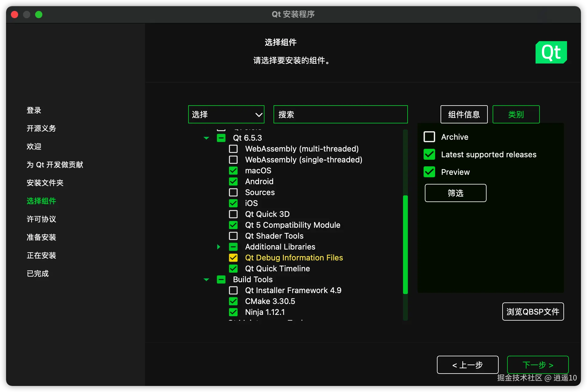Screen dimensions: 587x392
Task: Collapse the Qt 6.5.3 tree node
Action: click(206, 138)
